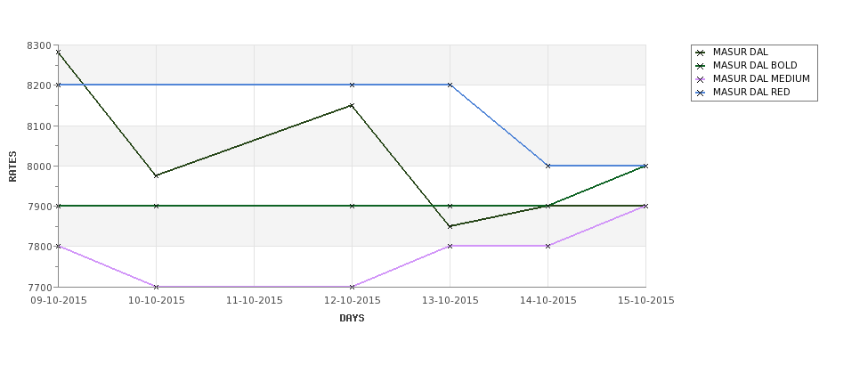Image resolution: width=868 pixels, height=382 pixels.
Task: Click the DAYS axis title
Action: (352, 319)
